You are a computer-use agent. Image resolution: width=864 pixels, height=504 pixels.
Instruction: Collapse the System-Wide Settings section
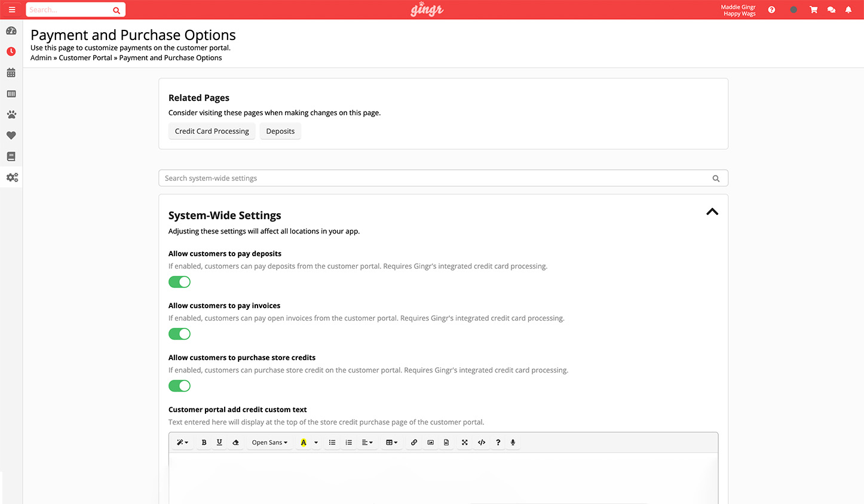pos(712,212)
